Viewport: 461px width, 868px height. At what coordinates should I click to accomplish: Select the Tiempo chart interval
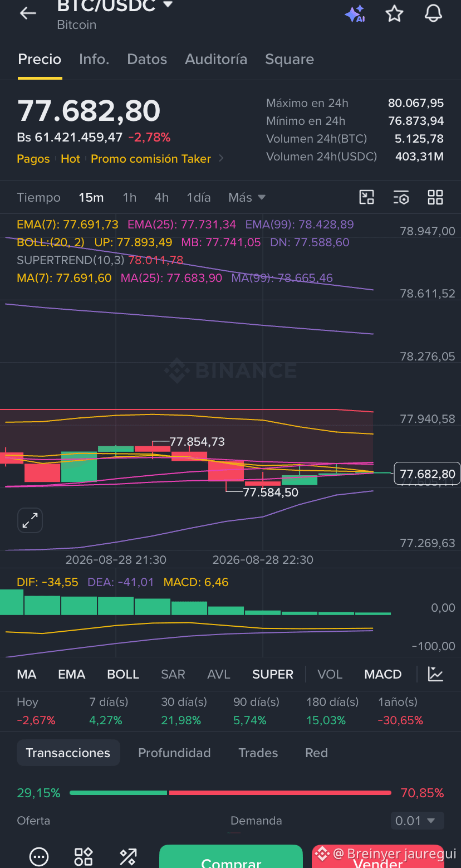pos(38,197)
